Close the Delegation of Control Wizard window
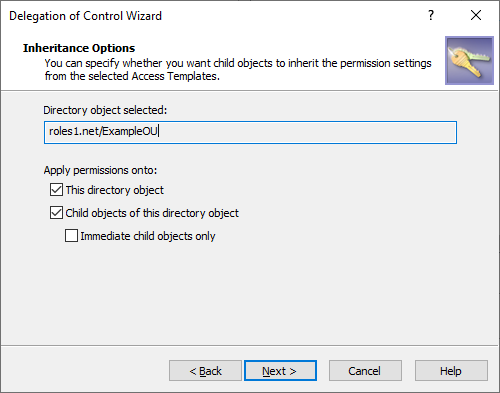500x393 pixels. (x=476, y=15)
